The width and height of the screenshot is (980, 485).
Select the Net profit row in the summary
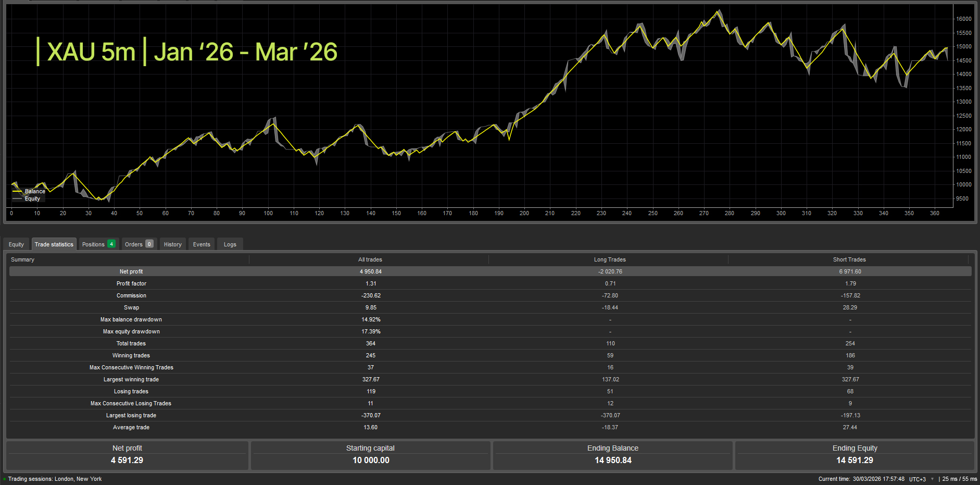pyautogui.click(x=370, y=271)
